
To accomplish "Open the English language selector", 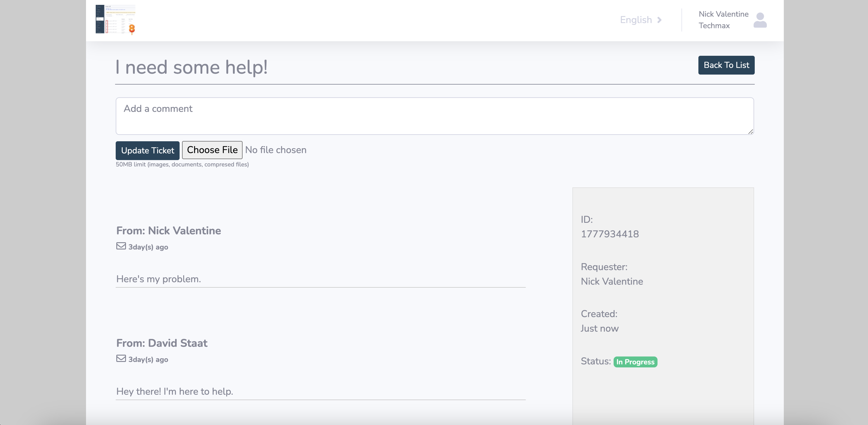I will coord(636,20).
